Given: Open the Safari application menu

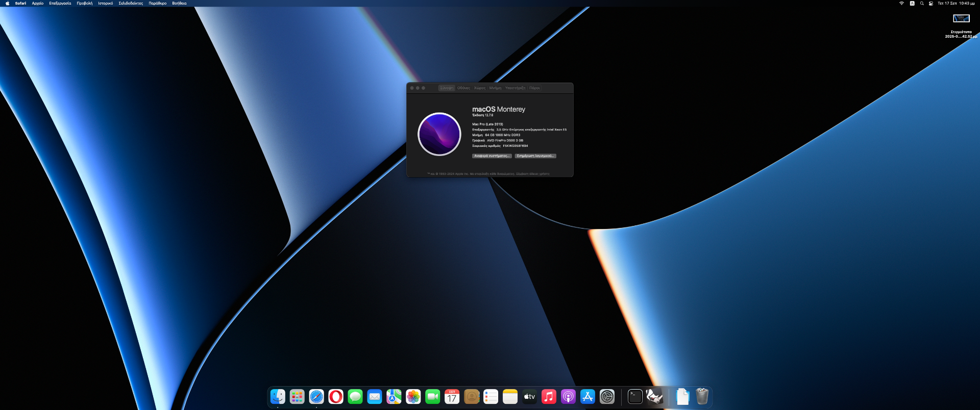Looking at the screenshot, I should [20, 3].
